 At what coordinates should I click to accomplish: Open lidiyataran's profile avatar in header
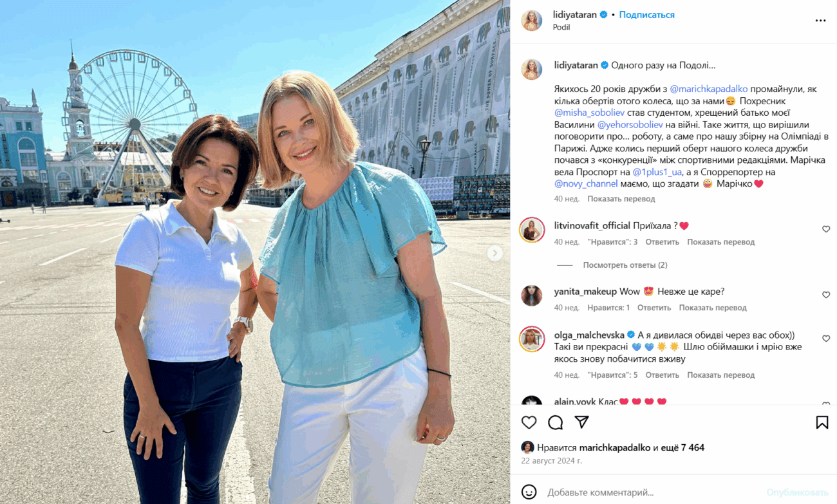coord(532,21)
